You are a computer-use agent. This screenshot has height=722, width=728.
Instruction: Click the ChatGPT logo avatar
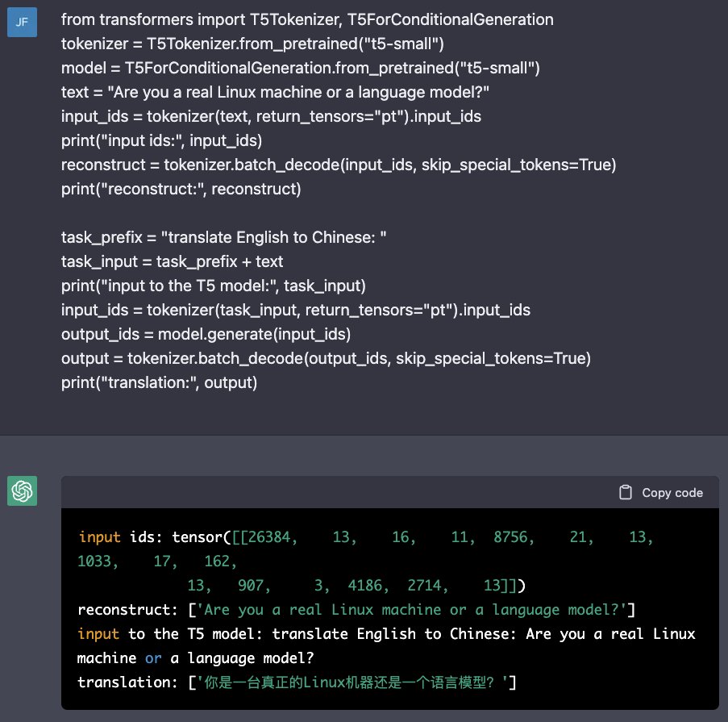pos(22,490)
